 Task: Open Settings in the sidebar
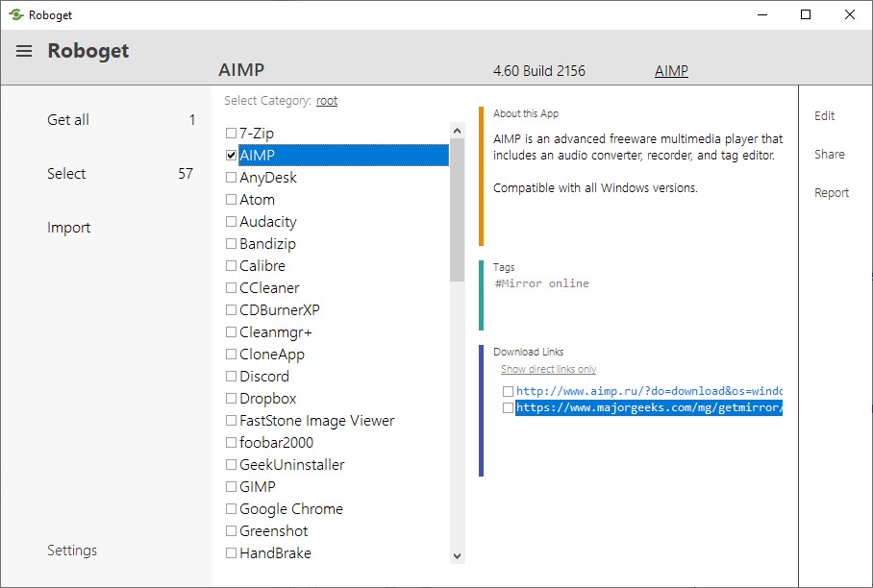click(x=72, y=551)
